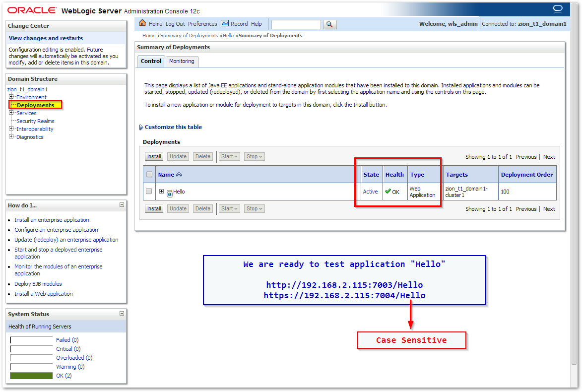Image resolution: width=582 pixels, height=392 pixels.
Task: Click Log Out in the toolbar
Action: pyautogui.click(x=175, y=24)
